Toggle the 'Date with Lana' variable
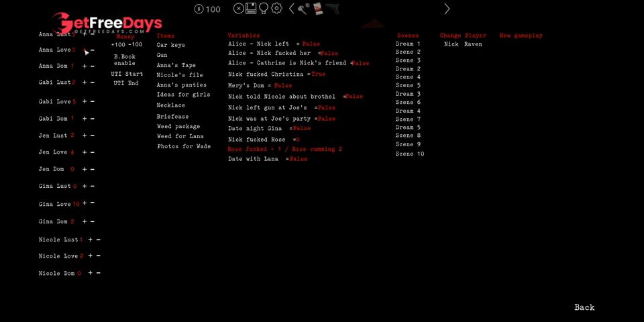The height and width of the screenshot is (322, 644). (x=268, y=159)
